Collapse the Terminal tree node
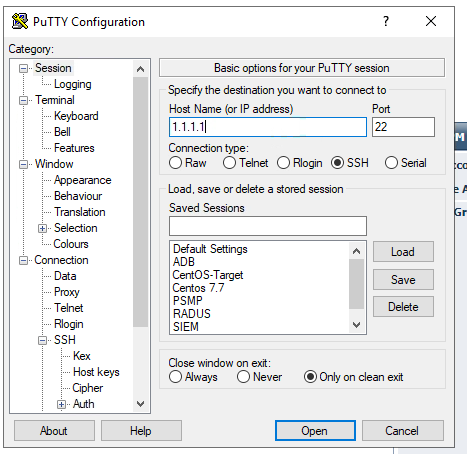 [23, 100]
